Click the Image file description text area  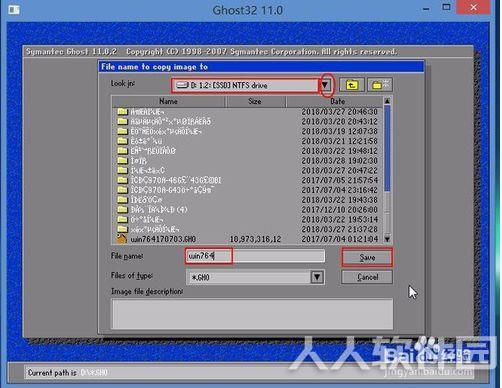(x=252, y=314)
